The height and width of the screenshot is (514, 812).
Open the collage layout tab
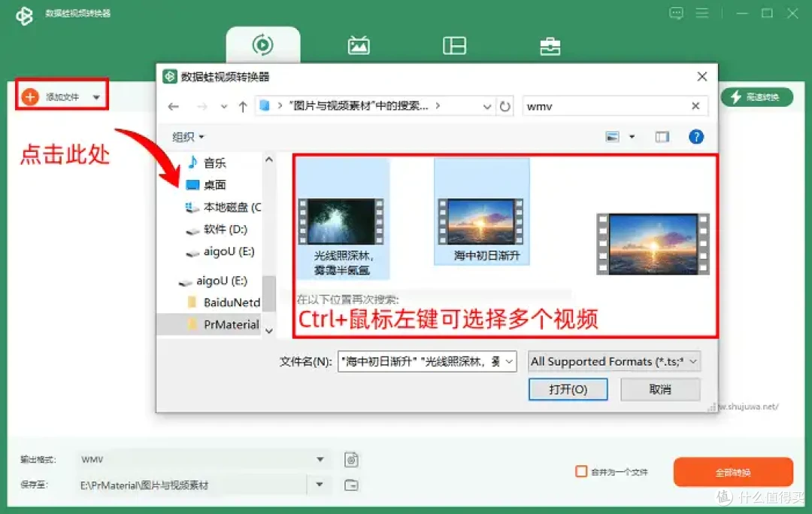[454, 46]
